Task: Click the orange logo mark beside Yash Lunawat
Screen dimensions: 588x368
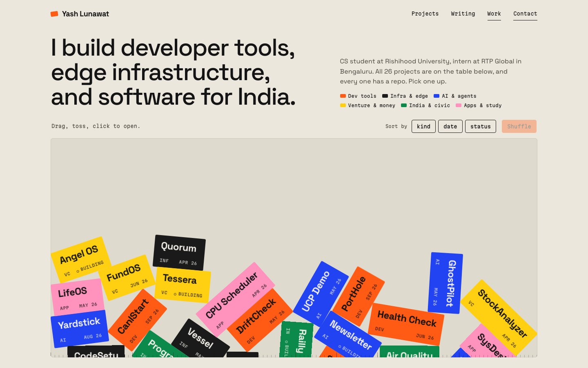Action: (x=54, y=14)
